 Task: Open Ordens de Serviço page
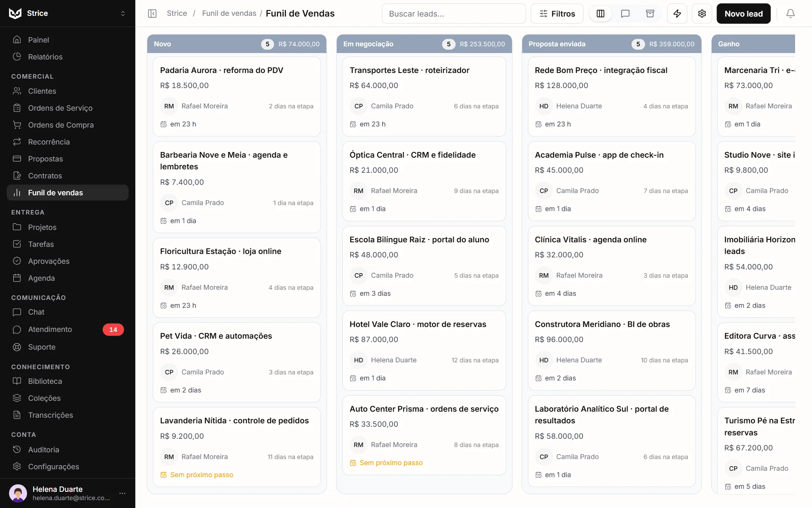tap(68, 108)
